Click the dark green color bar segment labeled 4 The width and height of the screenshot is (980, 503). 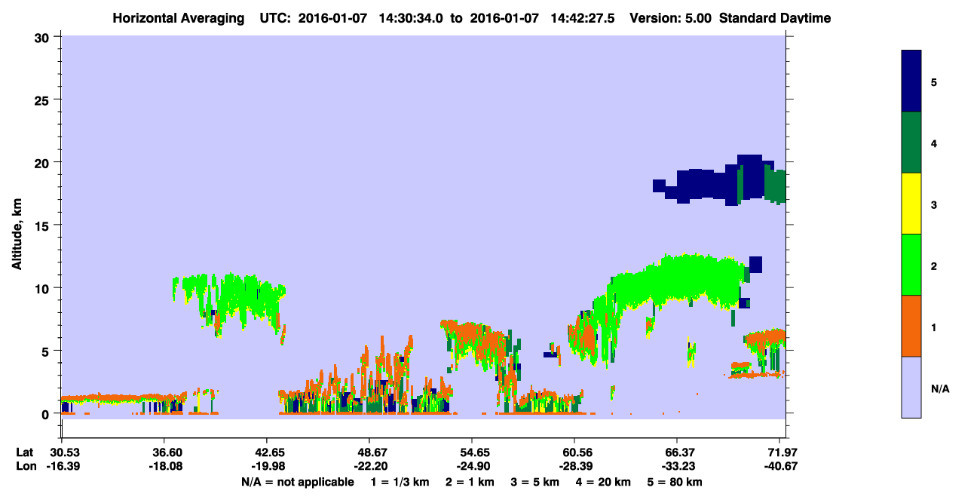[911, 143]
